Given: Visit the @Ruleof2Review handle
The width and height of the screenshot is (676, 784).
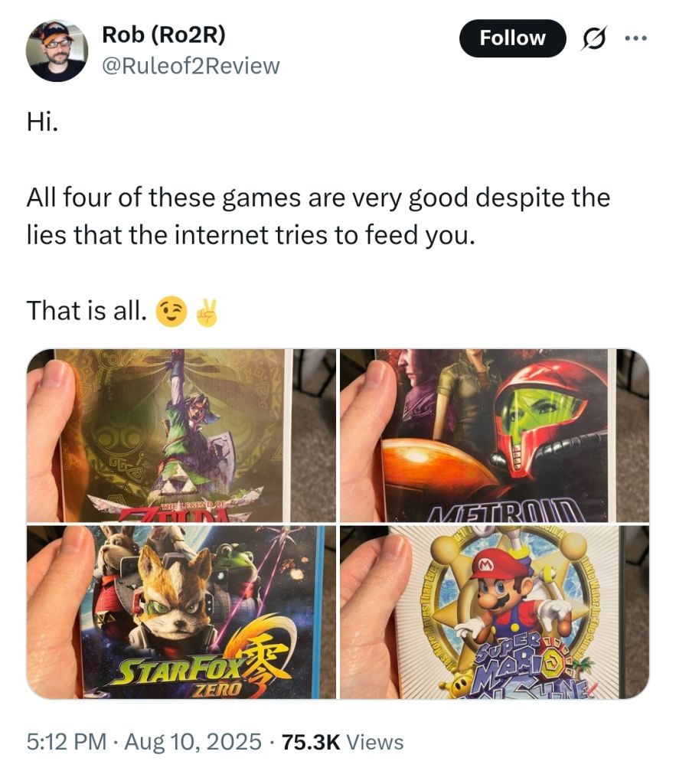Looking at the screenshot, I should click(x=191, y=66).
